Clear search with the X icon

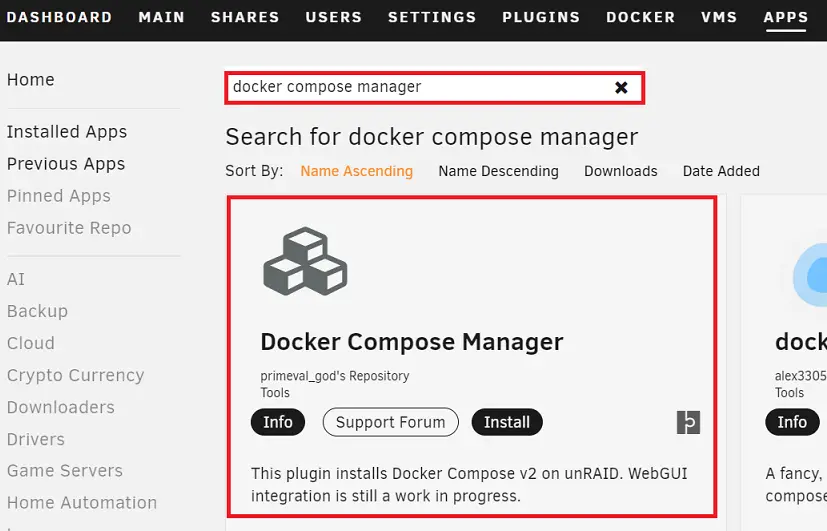pos(621,88)
